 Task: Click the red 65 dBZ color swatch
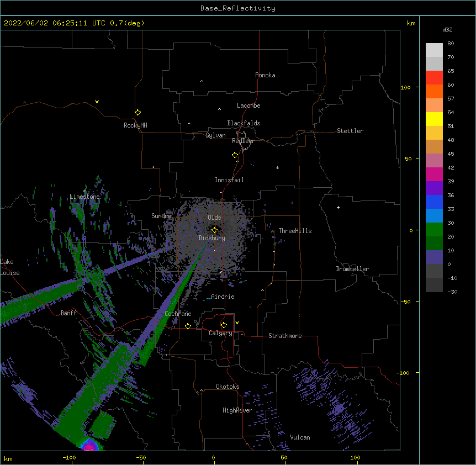tap(434, 78)
